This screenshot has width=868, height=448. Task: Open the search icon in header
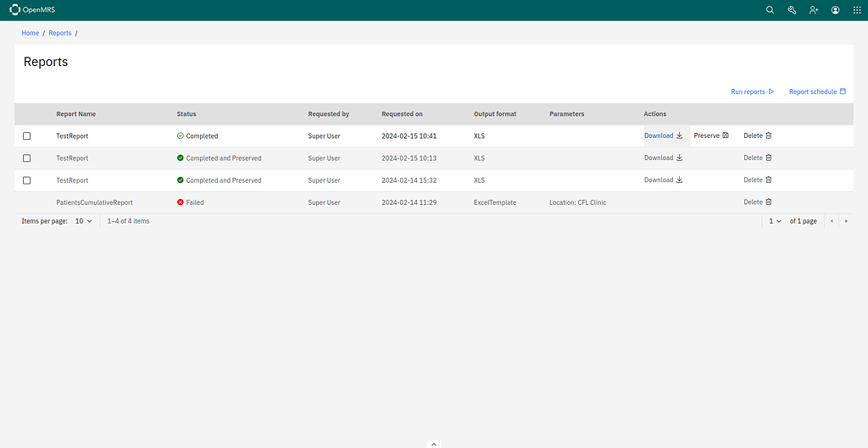click(770, 10)
